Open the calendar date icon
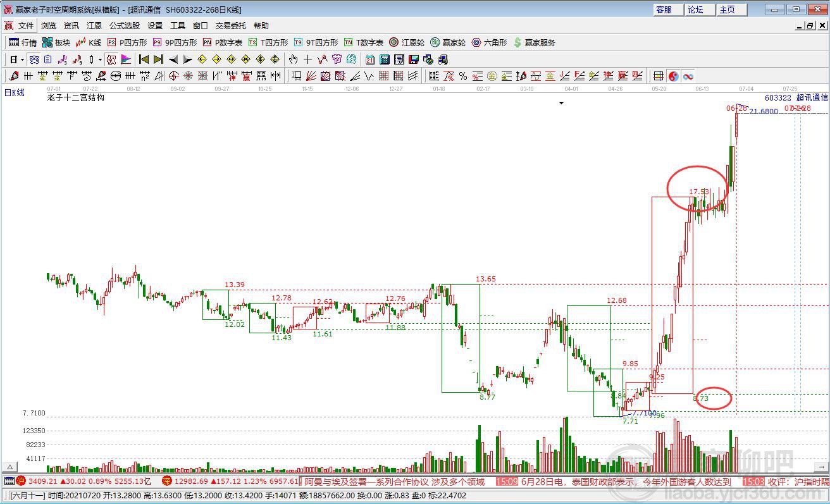830x504 pixels. click(x=369, y=59)
